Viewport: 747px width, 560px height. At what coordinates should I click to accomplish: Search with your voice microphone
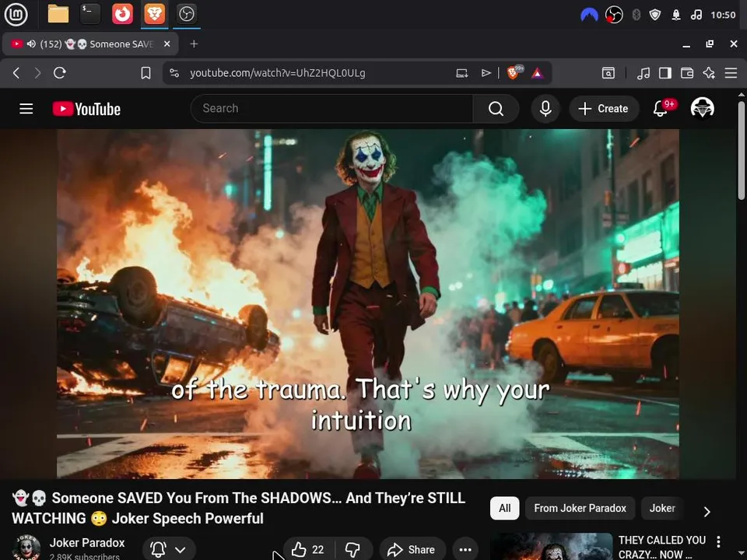(x=545, y=109)
